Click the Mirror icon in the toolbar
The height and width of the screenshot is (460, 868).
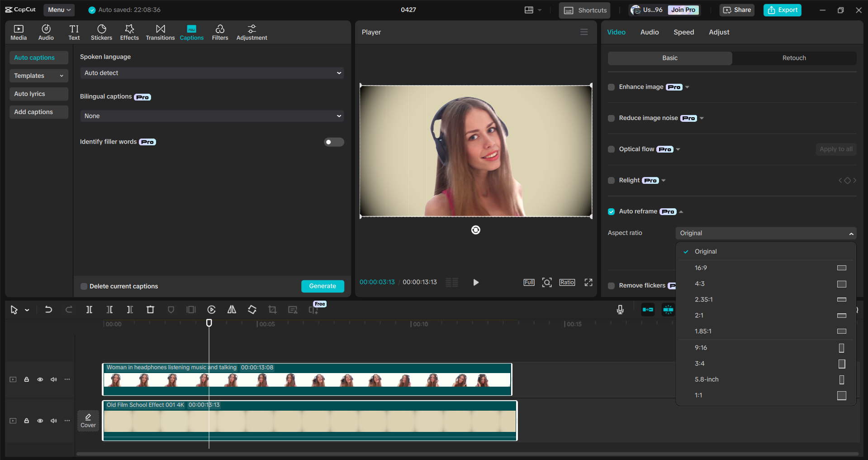pos(232,310)
